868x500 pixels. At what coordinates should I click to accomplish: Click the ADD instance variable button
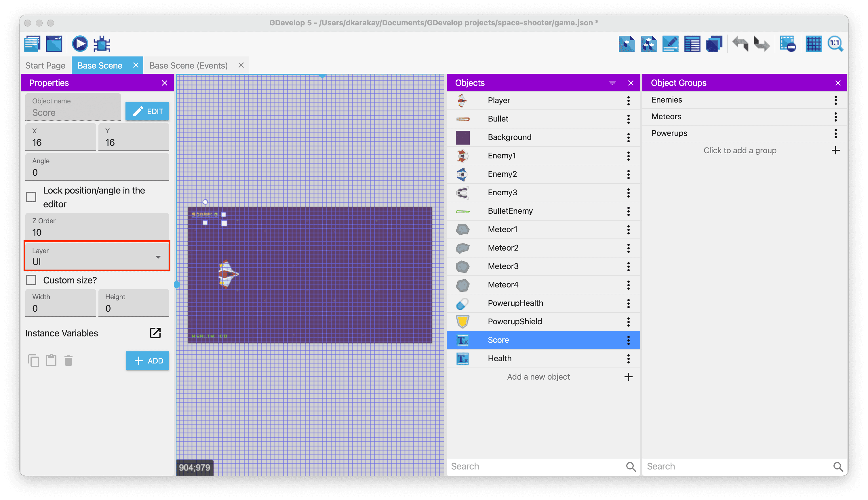click(147, 361)
